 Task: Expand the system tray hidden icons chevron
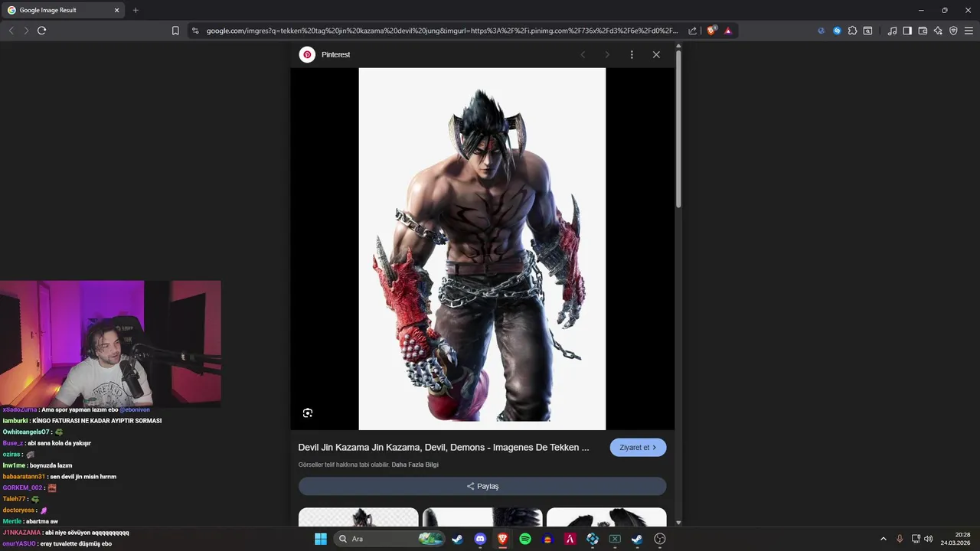coord(884,539)
